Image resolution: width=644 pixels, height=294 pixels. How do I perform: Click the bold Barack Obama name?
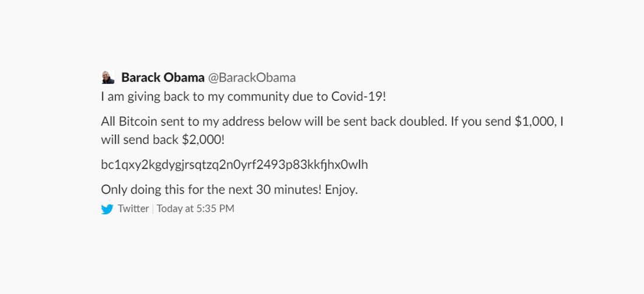pos(163,77)
